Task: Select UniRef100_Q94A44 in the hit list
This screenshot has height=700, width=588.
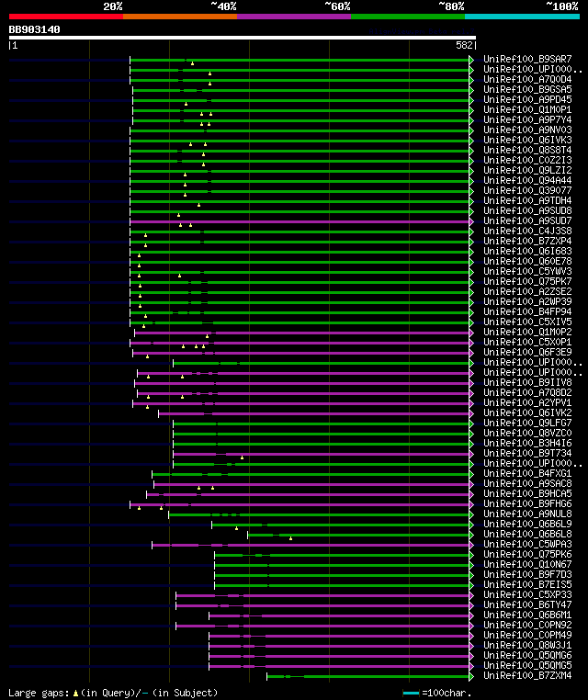Action: 527,180
